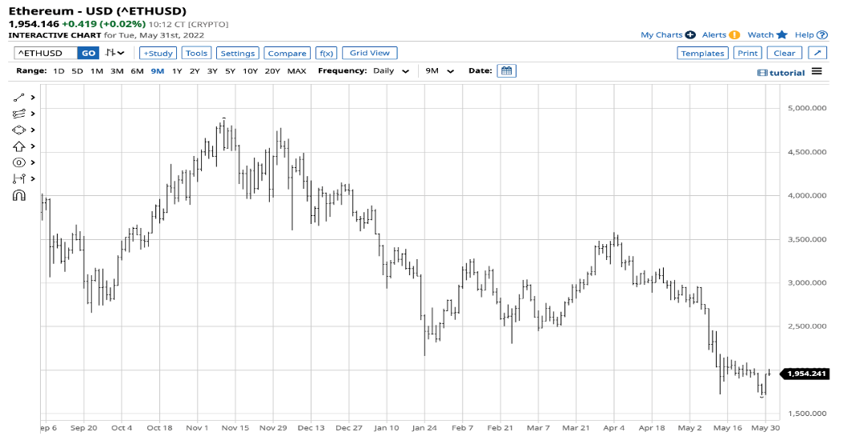Screen dimensions: 868x444
Task: Click the ^ETHUSD symbol input field
Action: pos(46,53)
